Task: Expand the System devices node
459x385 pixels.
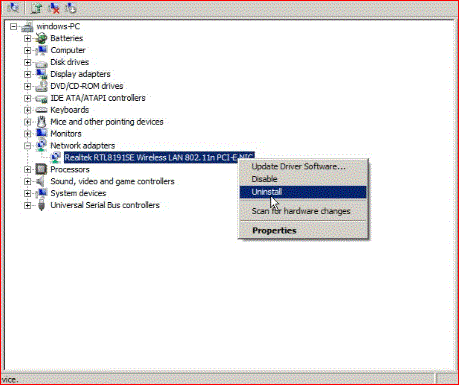Action: (28, 193)
